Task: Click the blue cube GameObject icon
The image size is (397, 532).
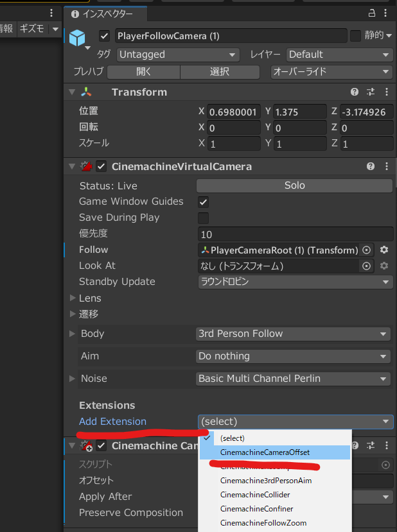Action: click(x=77, y=37)
